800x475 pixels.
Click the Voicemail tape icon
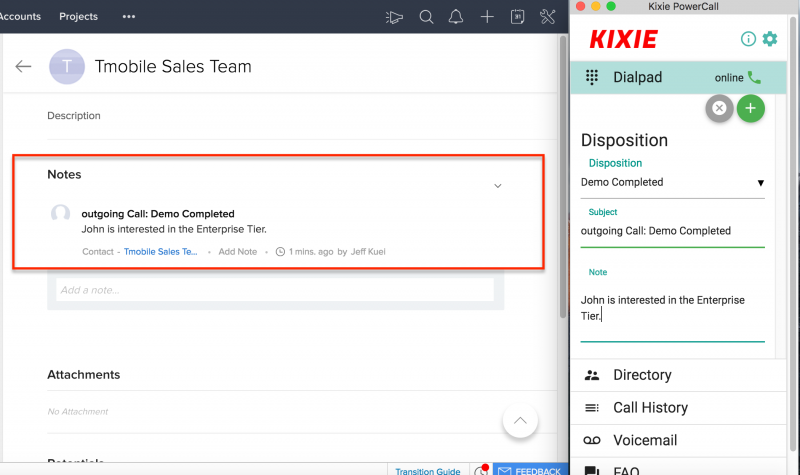pyautogui.click(x=592, y=440)
